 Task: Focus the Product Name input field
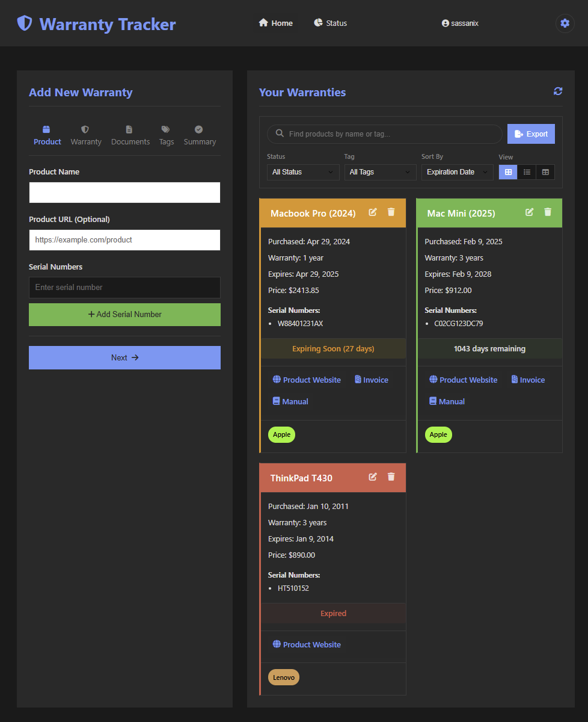124,193
